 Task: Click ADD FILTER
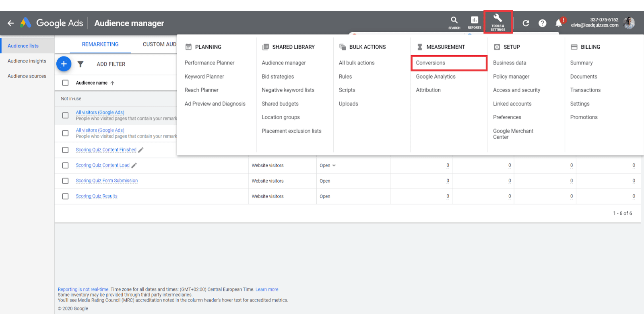pos(111,64)
